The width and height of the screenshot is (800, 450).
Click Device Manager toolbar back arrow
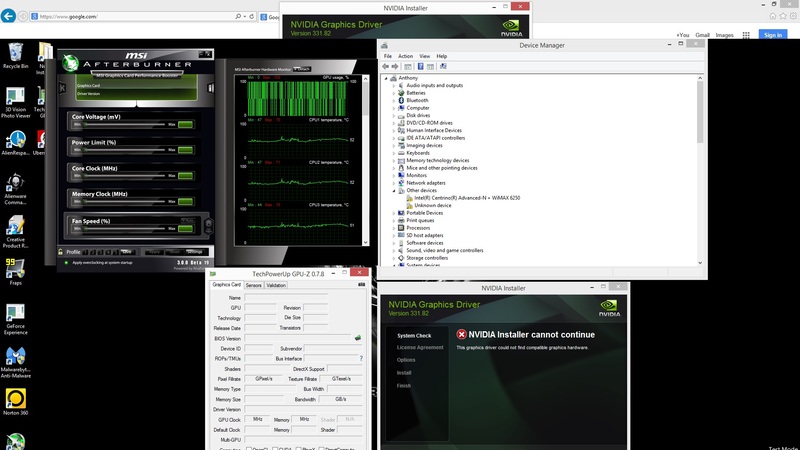pyautogui.click(x=385, y=66)
